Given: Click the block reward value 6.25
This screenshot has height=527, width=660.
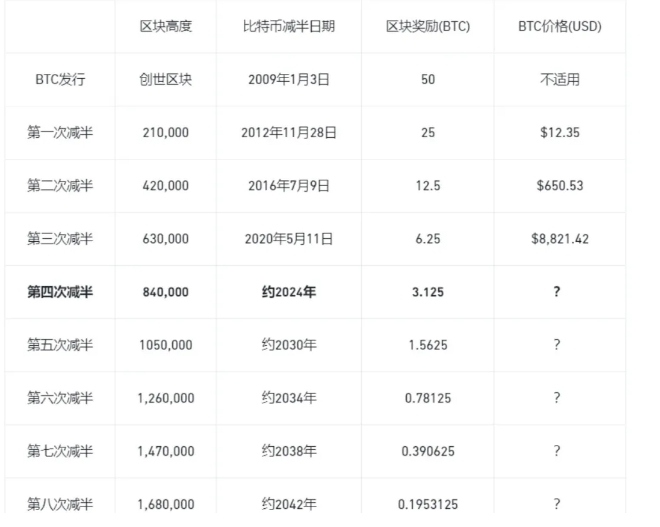Looking at the screenshot, I should click(x=428, y=239).
